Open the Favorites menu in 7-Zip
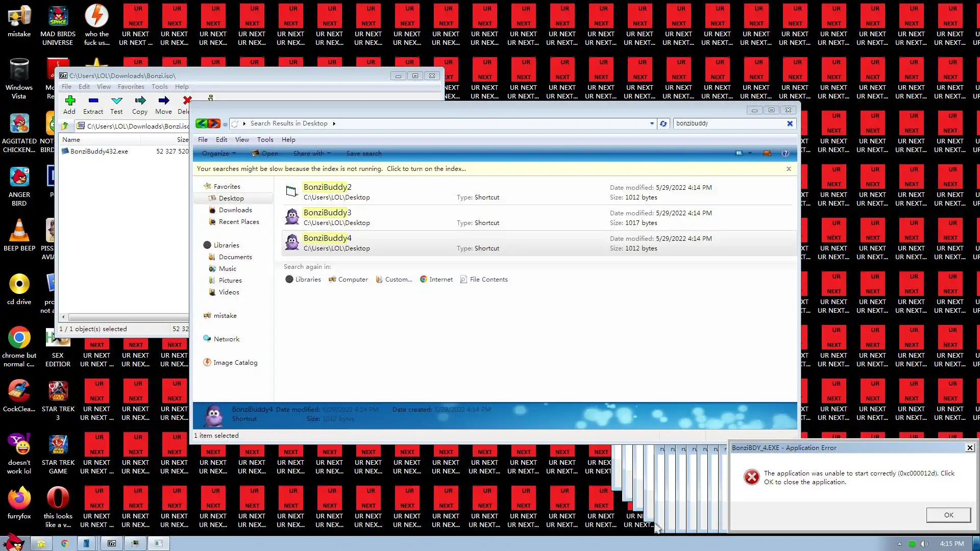The height and width of the screenshot is (551, 980). coord(131,87)
